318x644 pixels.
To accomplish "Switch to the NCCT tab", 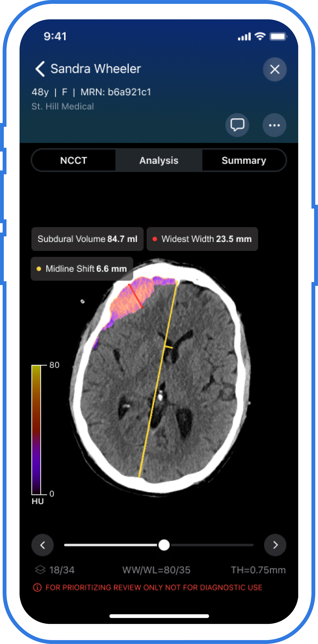I will (73, 160).
